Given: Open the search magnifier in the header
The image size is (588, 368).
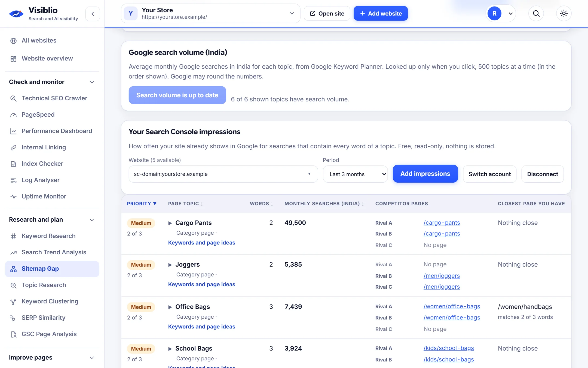Looking at the screenshot, I should pos(536,13).
